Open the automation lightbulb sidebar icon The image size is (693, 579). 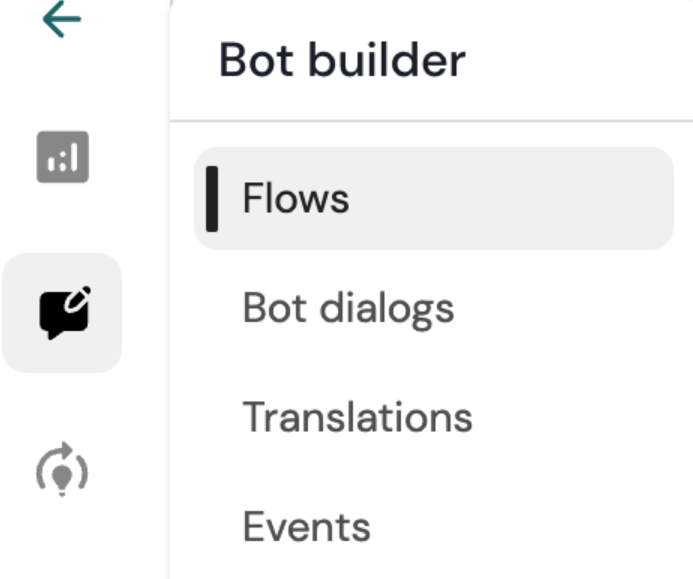click(62, 469)
